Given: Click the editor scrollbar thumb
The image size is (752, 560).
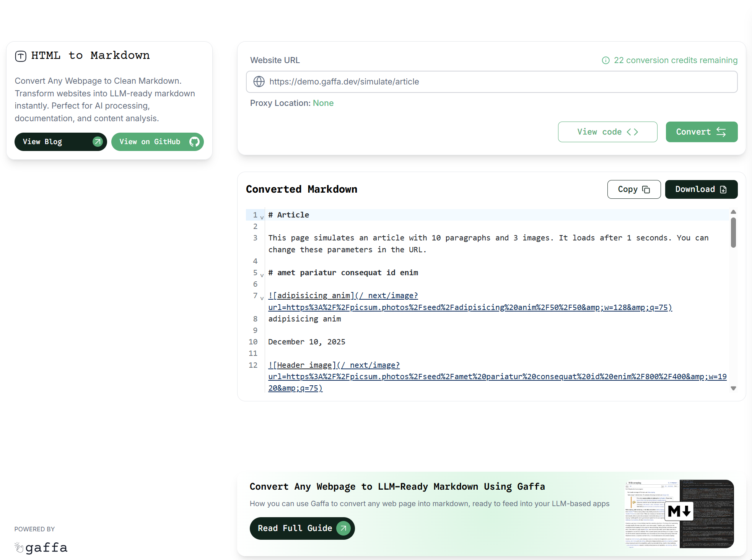Looking at the screenshot, I should coord(733,232).
